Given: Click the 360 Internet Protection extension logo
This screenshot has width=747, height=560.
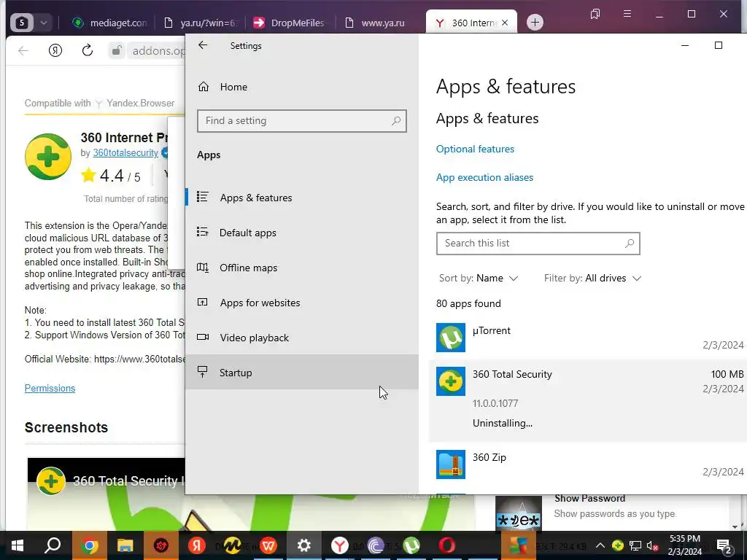Looking at the screenshot, I should [47, 157].
